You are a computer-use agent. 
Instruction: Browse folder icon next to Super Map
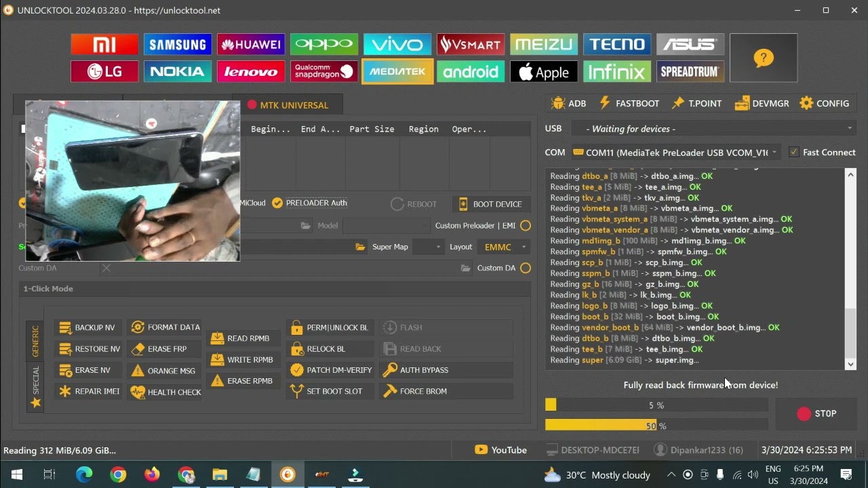pyautogui.click(x=360, y=247)
